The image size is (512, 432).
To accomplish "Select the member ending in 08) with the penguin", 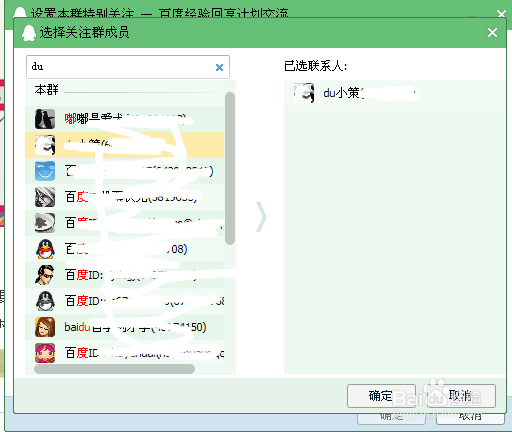I will click(125, 249).
